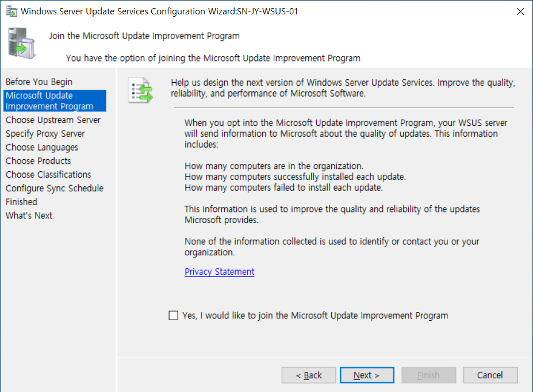The width and height of the screenshot is (533, 392).
Task: Go to the Finished step
Action: tap(21, 202)
